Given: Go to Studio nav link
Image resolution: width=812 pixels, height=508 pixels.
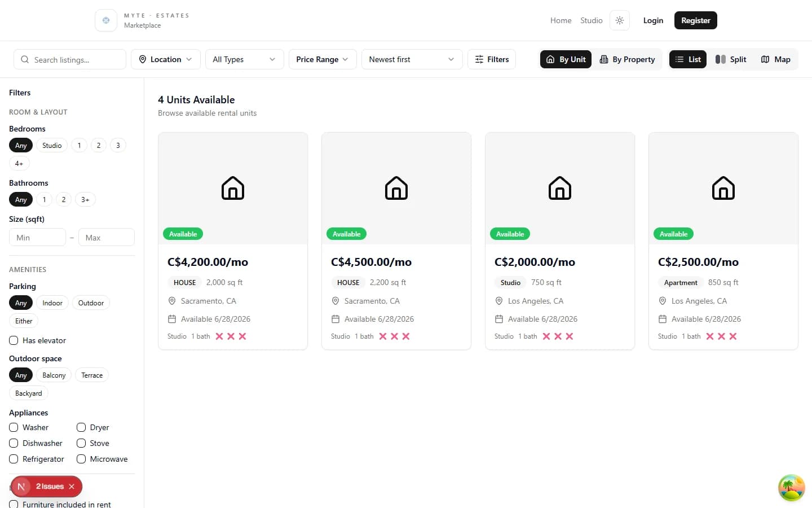Looking at the screenshot, I should [592, 20].
